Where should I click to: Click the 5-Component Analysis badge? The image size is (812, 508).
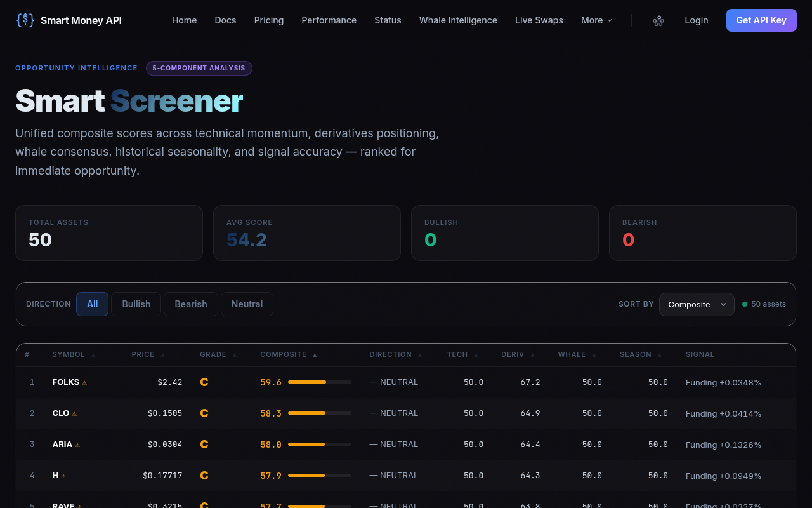coord(199,68)
